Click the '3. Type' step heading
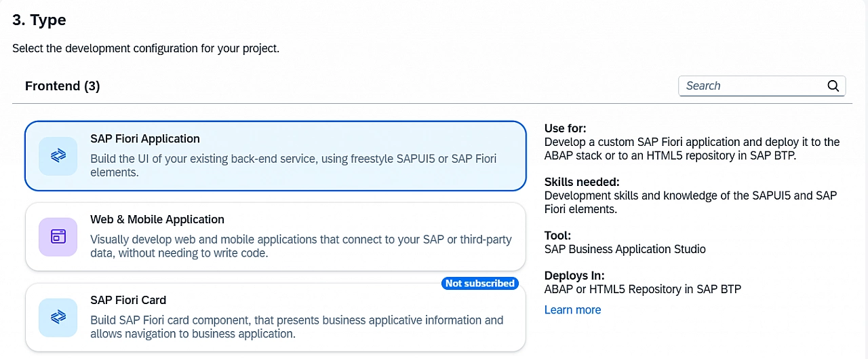This screenshot has height=359, width=868. coord(39,20)
